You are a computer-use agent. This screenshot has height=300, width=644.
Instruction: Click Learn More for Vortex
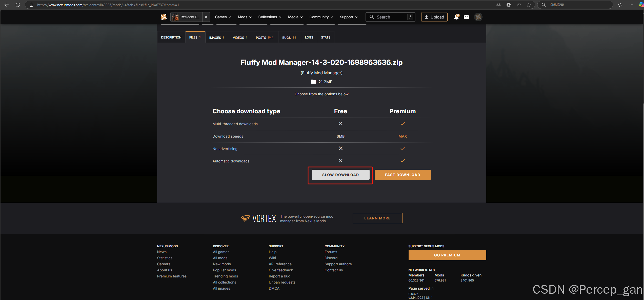coord(377,218)
